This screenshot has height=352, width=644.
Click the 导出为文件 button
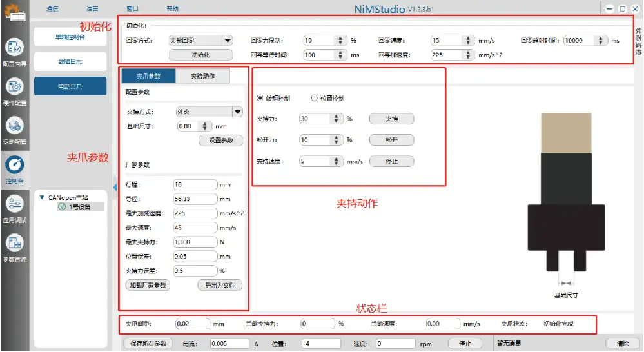[x=220, y=285]
